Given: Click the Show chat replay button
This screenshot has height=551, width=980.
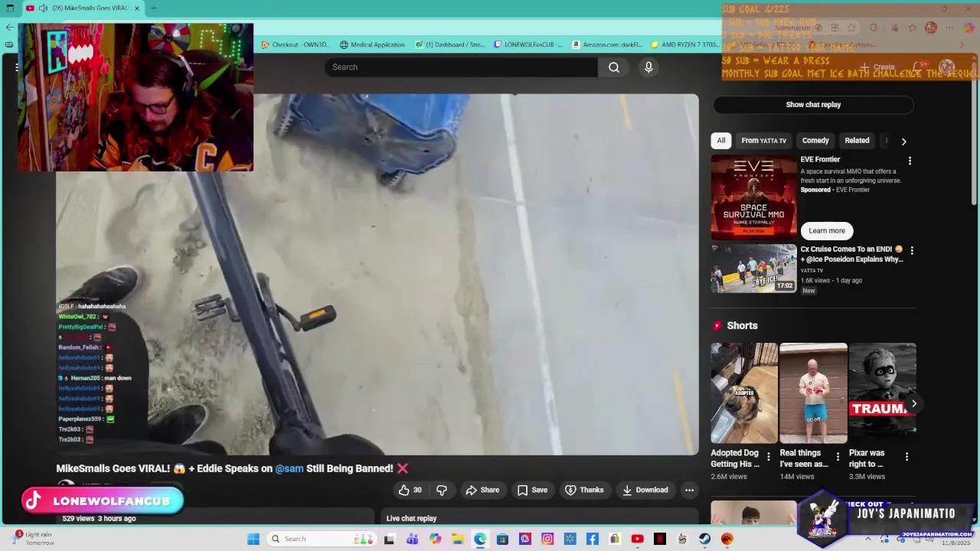Looking at the screenshot, I should [x=813, y=105].
